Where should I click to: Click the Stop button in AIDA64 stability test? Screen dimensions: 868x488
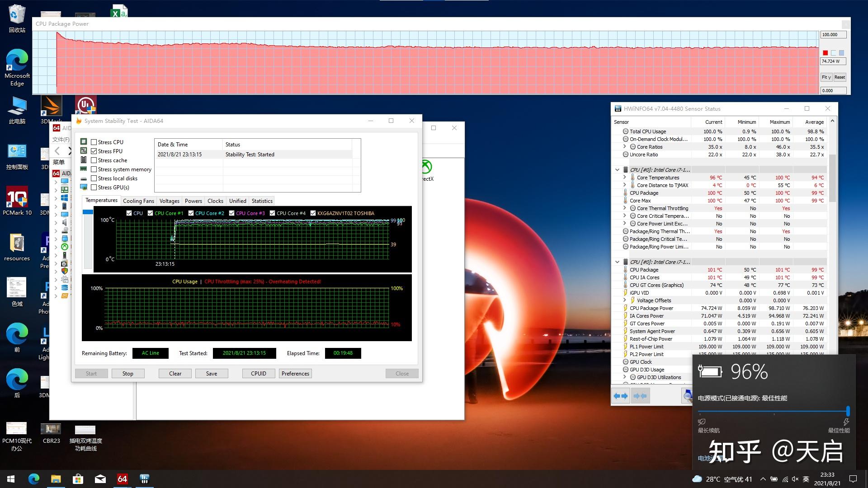127,373
